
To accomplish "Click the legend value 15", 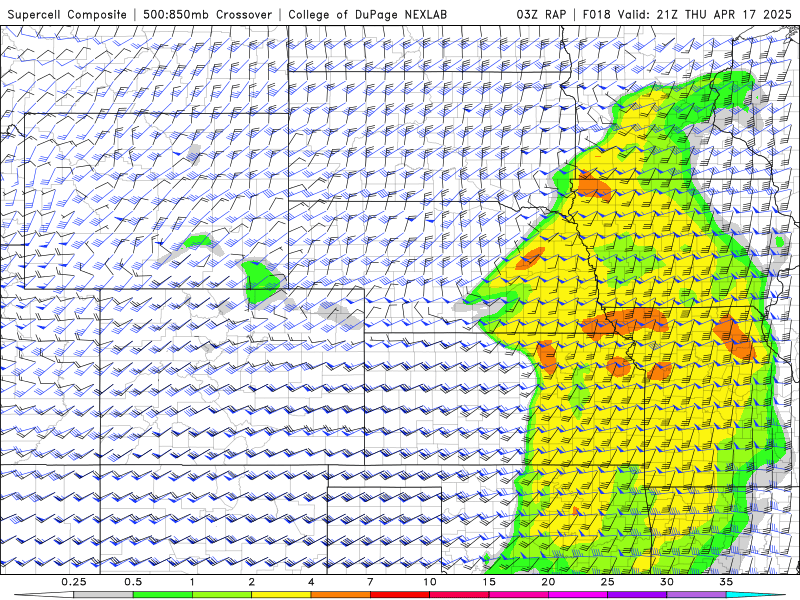I will coord(489,582).
